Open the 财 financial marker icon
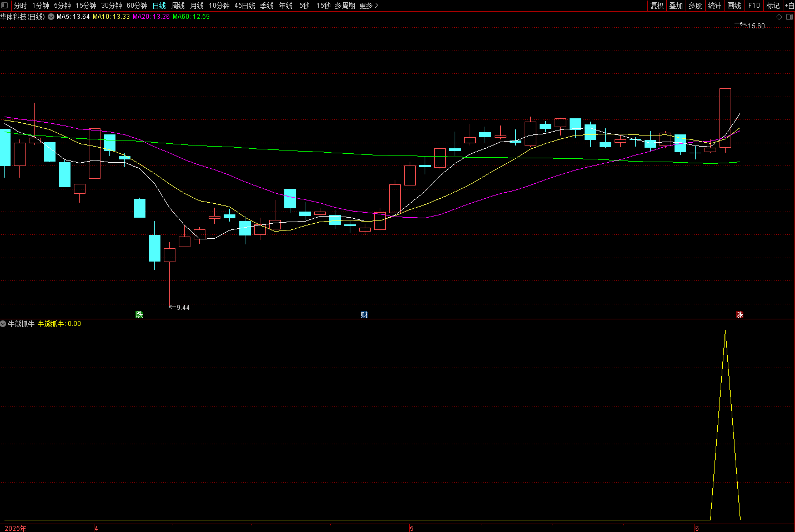The width and height of the screenshot is (795, 532). (364, 315)
